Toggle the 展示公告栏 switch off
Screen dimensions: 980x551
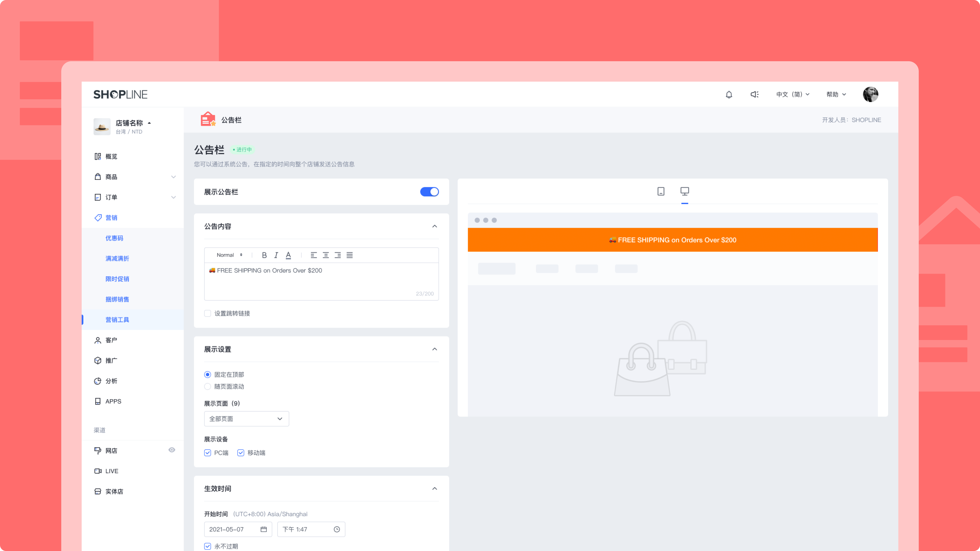(x=429, y=192)
